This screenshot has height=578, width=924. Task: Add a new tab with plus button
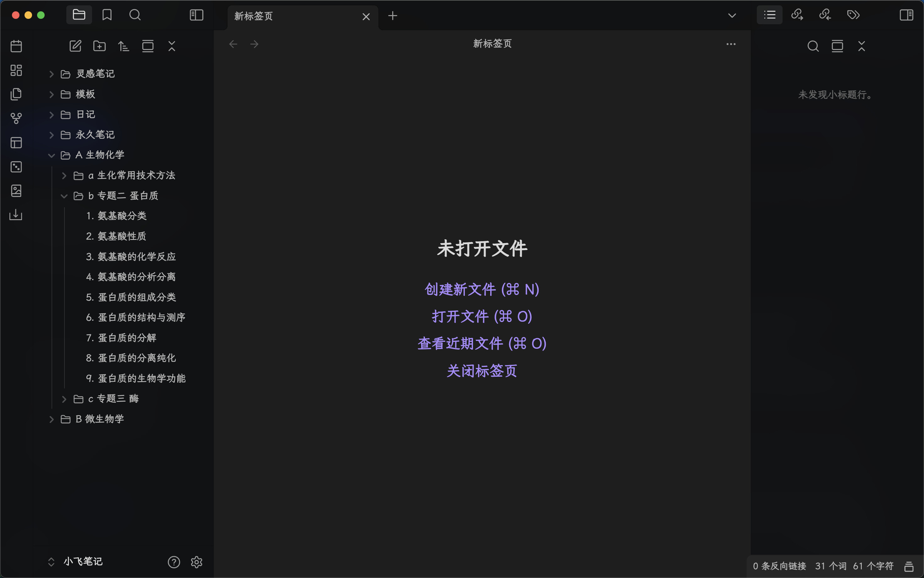click(393, 16)
